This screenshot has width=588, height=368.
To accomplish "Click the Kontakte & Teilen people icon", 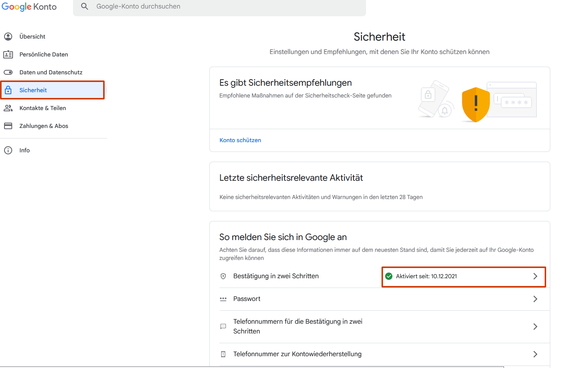I will 8,108.
